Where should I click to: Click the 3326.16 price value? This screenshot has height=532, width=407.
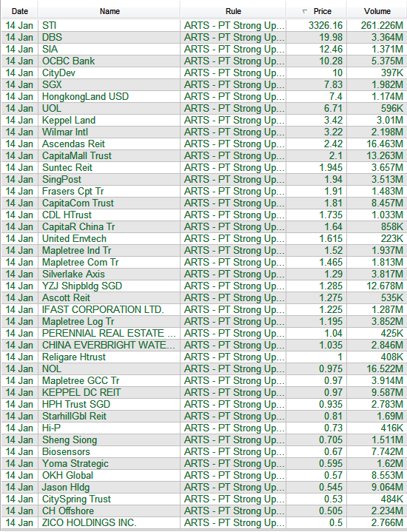point(326,25)
